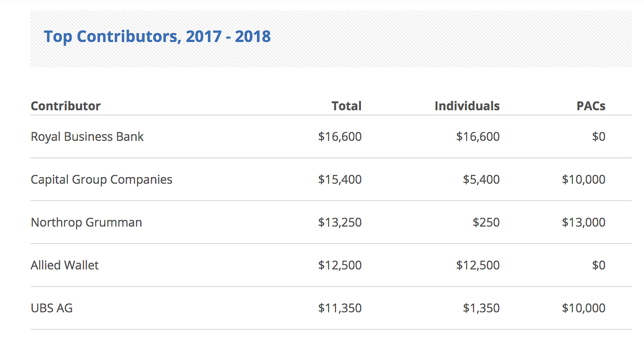
Task: Click Northrop Grumman's $13,000 PACs amount
Action: click(x=583, y=222)
